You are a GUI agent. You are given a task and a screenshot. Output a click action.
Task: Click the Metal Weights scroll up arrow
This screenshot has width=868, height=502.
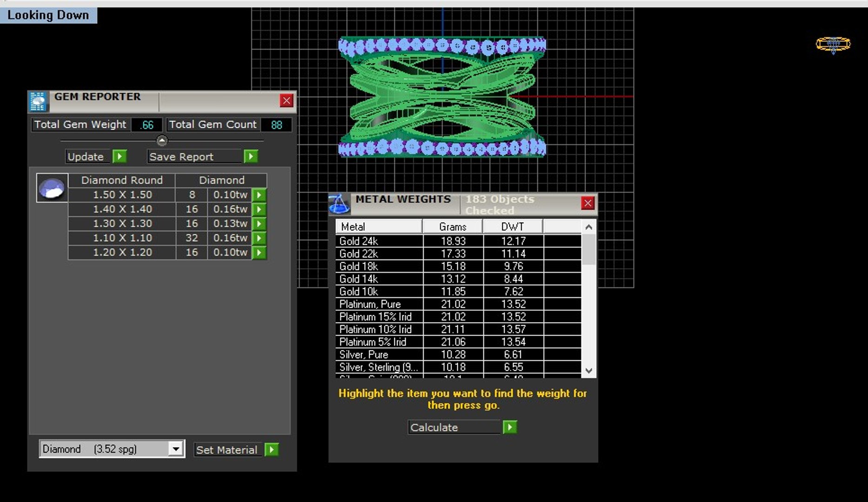589,227
